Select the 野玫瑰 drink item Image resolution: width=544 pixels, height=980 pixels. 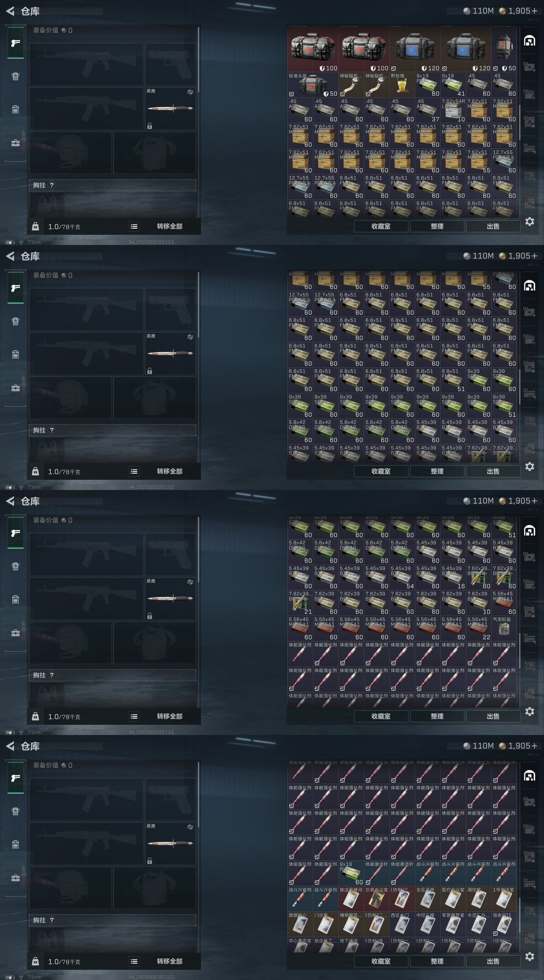coord(402,85)
